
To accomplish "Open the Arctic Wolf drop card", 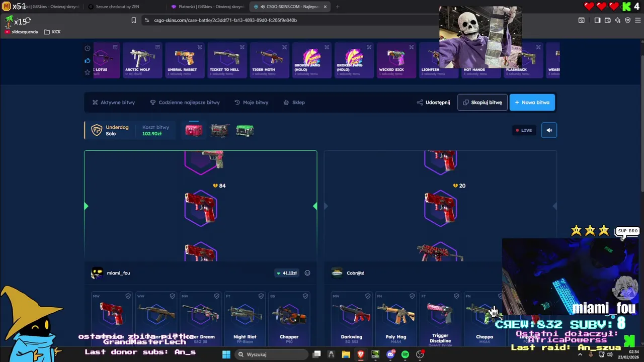I will pos(142,60).
